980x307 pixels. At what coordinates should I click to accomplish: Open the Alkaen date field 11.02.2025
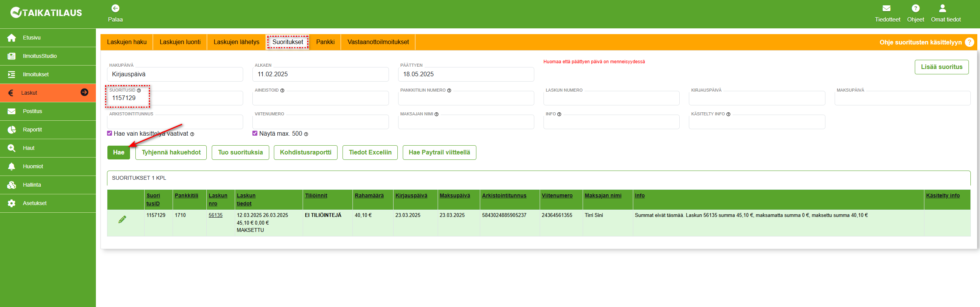[320, 74]
